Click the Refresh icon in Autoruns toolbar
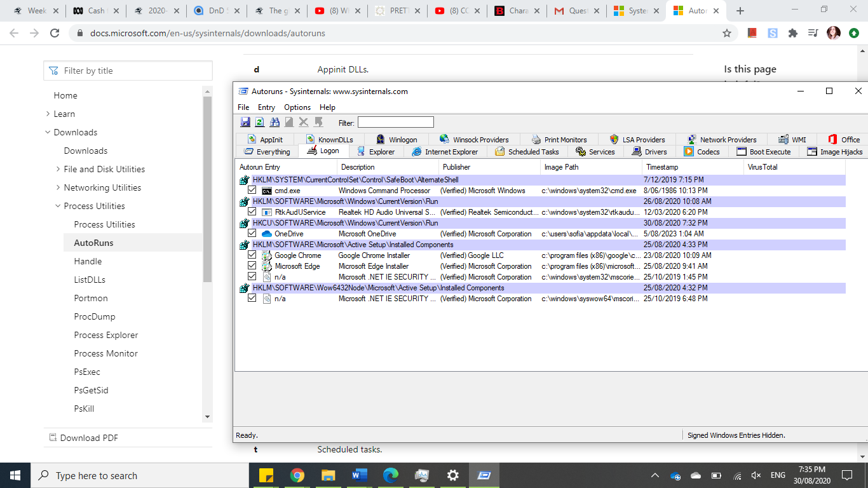The width and height of the screenshot is (868, 488). pos(259,122)
